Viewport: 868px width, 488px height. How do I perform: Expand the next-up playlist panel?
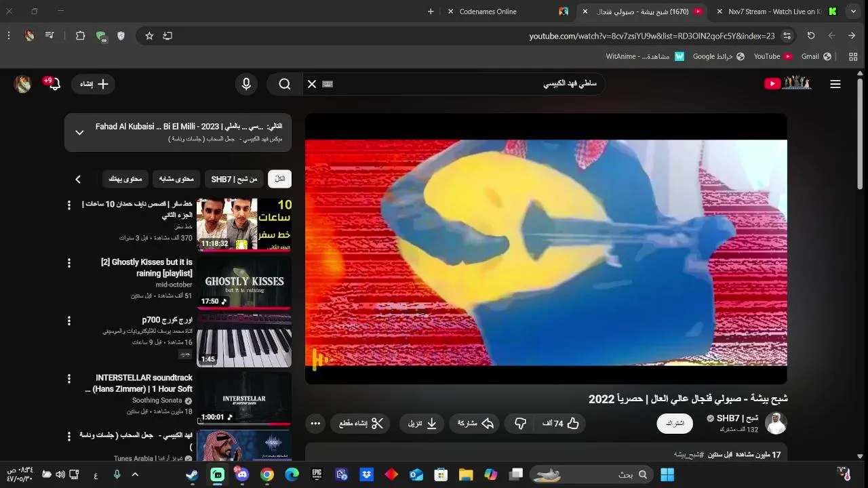(79, 132)
